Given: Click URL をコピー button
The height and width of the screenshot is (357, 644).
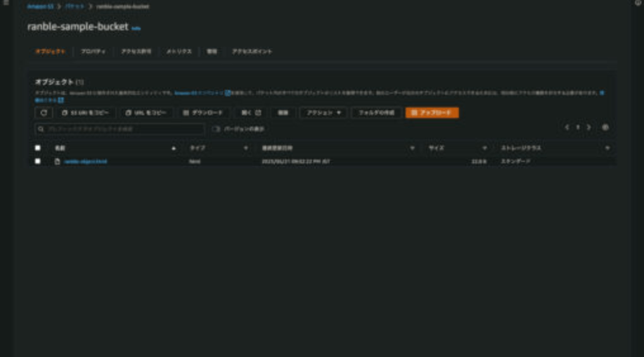Looking at the screenshot, I should click(146, 113).
